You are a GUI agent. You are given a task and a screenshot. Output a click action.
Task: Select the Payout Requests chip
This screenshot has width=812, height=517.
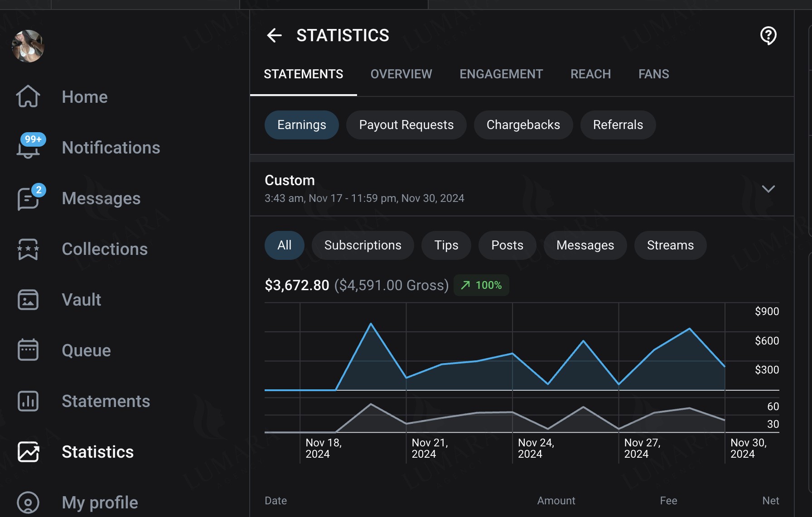406,125
